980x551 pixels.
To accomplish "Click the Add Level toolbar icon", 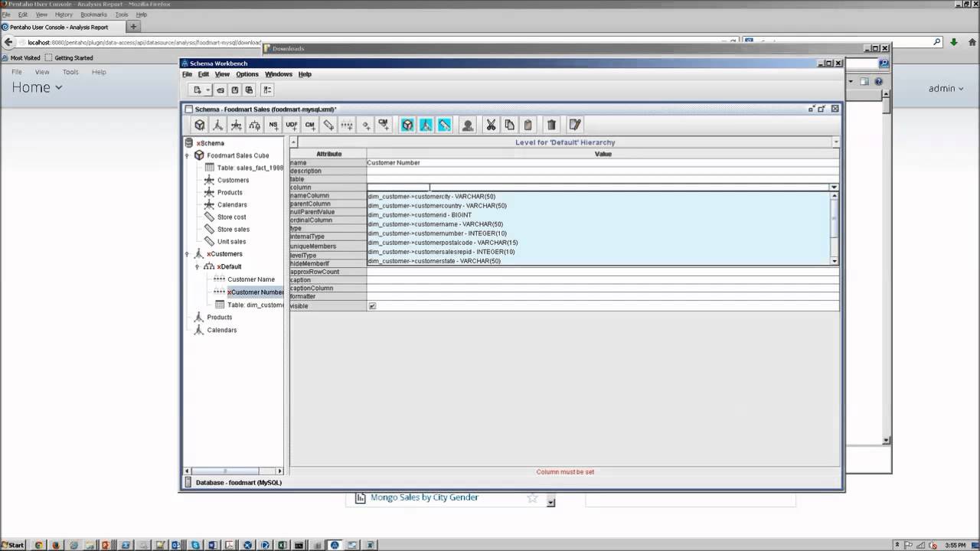I will (x=347, y=125).
